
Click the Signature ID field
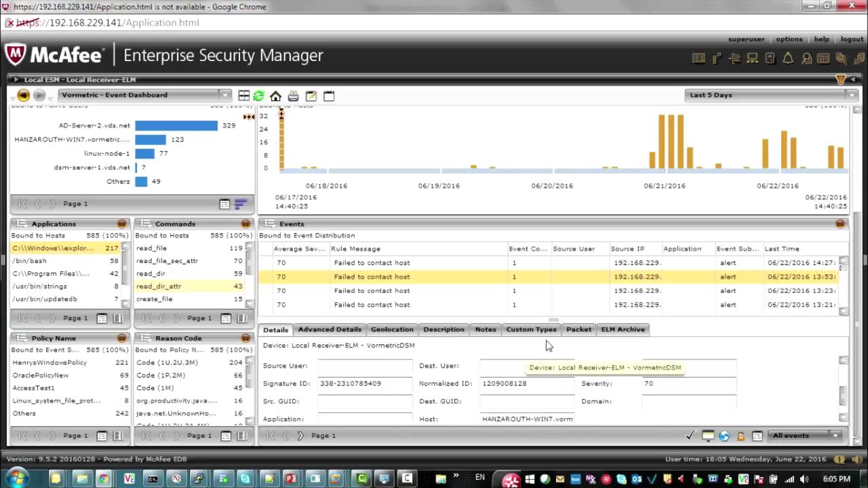[x=364, y=384]
